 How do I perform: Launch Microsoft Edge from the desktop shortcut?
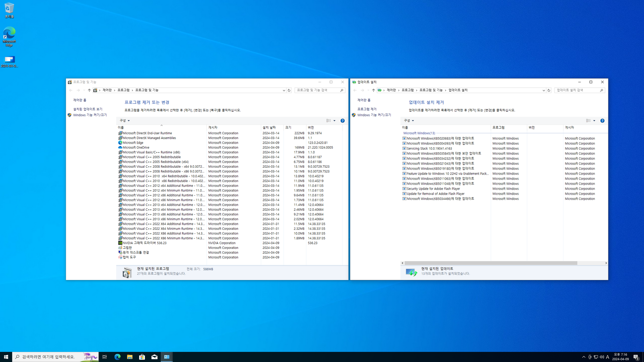pyautogui.click(x=9, y=36)
